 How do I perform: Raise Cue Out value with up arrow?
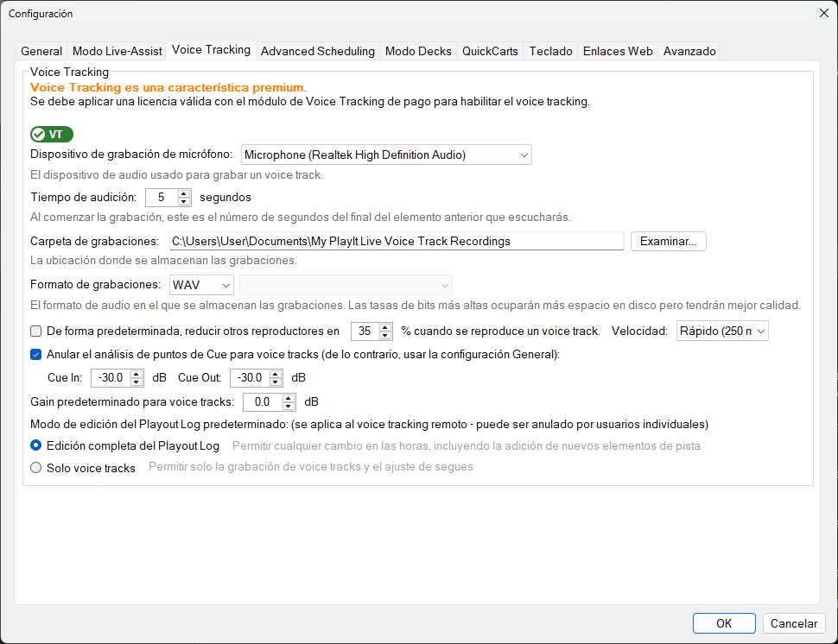tap(276, 374)
